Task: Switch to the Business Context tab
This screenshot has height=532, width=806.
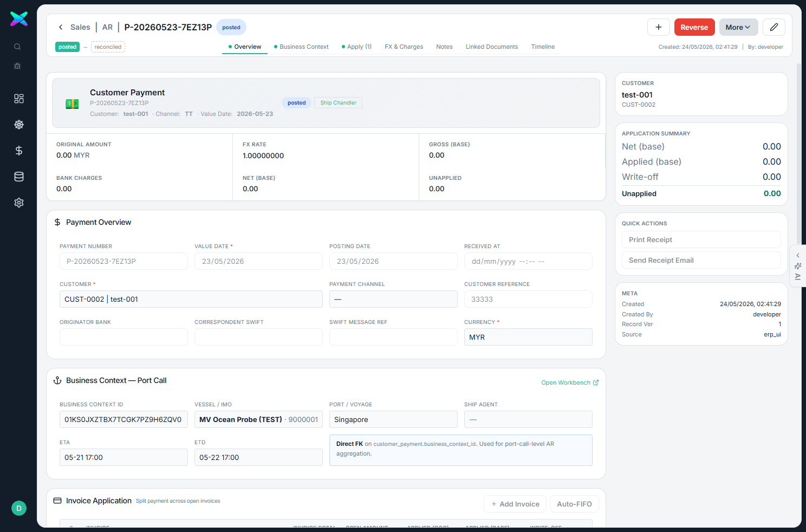Action: [x=301, y=47]
